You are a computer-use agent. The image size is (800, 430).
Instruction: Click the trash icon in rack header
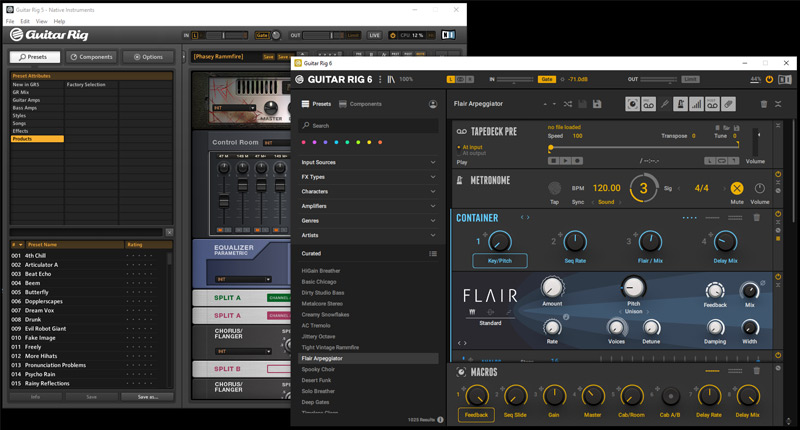(x=765, y=104)
